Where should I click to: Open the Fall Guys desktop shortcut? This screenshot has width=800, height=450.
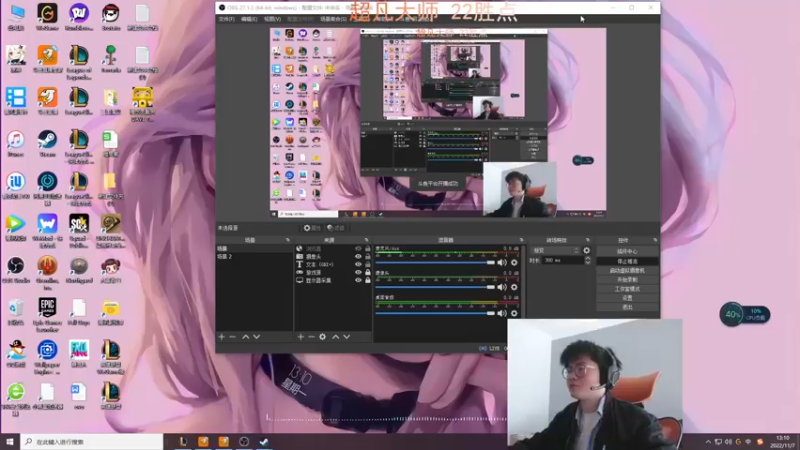tap(79, 354)
